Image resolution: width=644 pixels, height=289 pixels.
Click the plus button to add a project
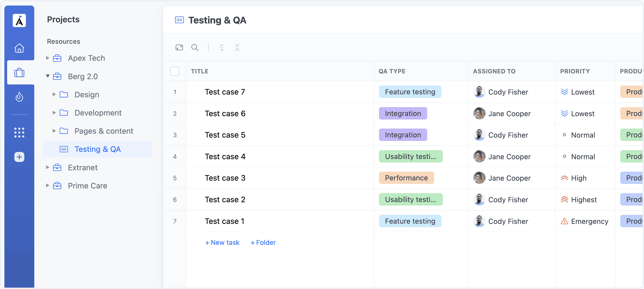click(x=19, y=157)
